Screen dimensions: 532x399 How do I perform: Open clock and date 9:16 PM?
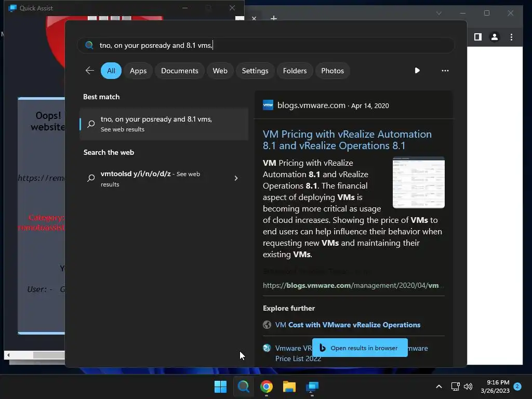pyautogui.click(x=495, y=387)
